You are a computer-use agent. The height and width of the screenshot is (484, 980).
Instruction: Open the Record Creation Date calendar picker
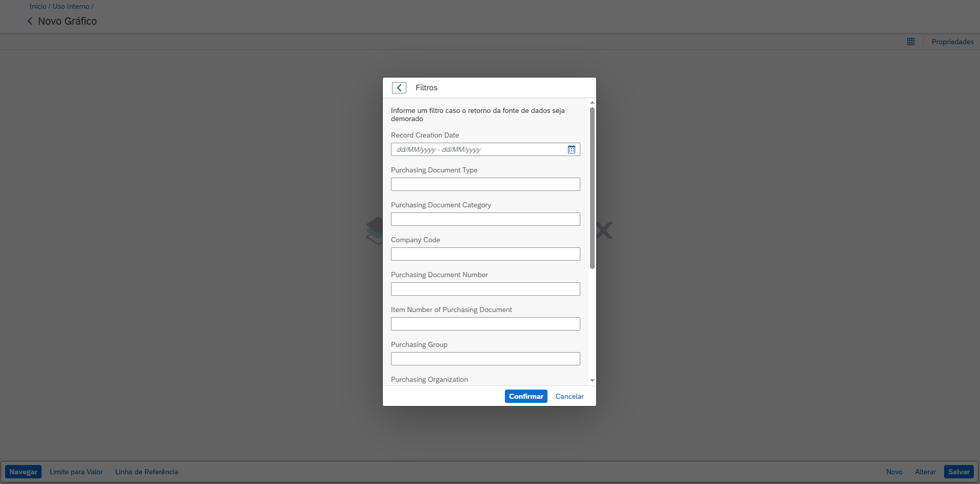click(x=571, y=149)
